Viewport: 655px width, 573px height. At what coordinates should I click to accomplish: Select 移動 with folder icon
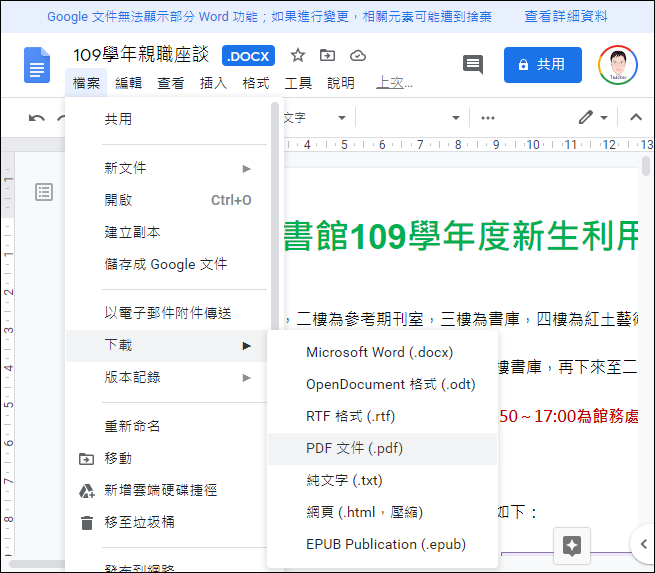(x=167, y=459)
